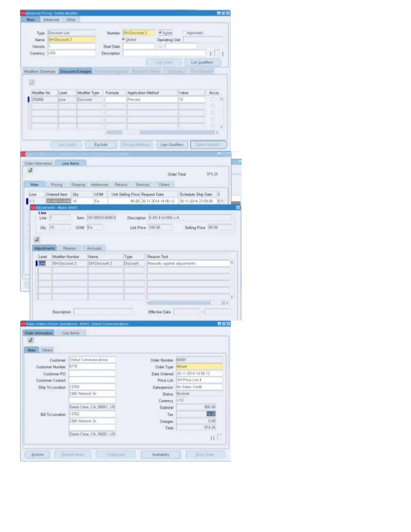Click the Oracle icon in the Adjustments title bar
The width and height of the screenshot is (411, 532).
tap(33, 208)
